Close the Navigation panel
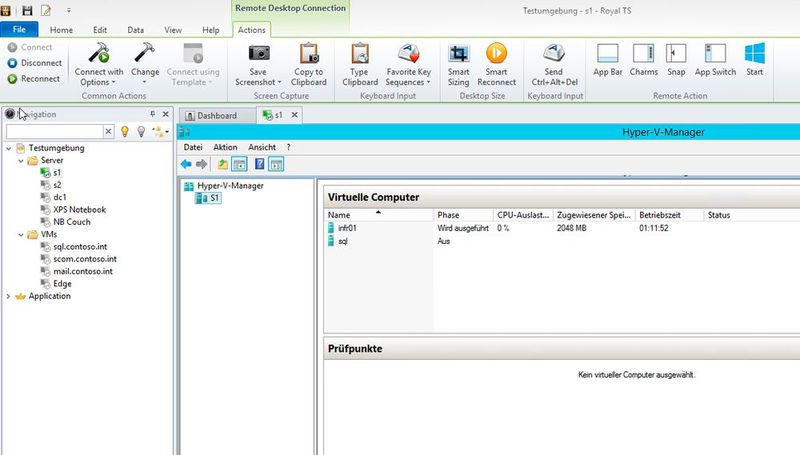 point(165,114)
